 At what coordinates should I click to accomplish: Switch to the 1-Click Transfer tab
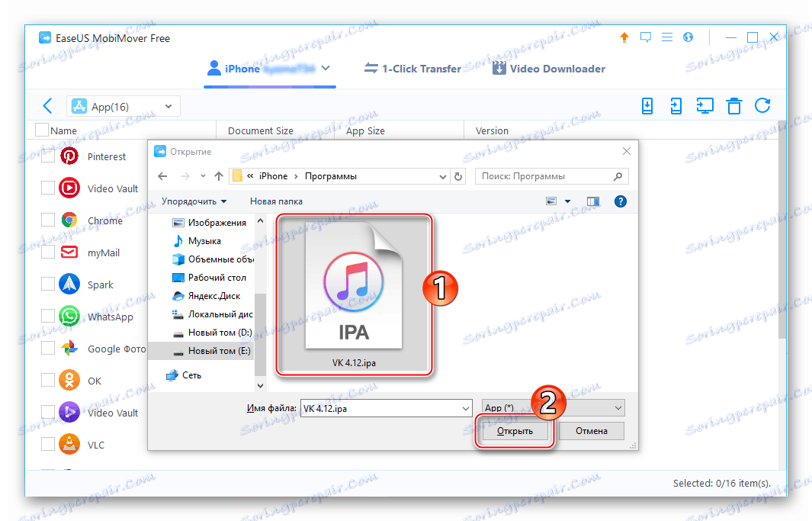[x=412, y=69]
